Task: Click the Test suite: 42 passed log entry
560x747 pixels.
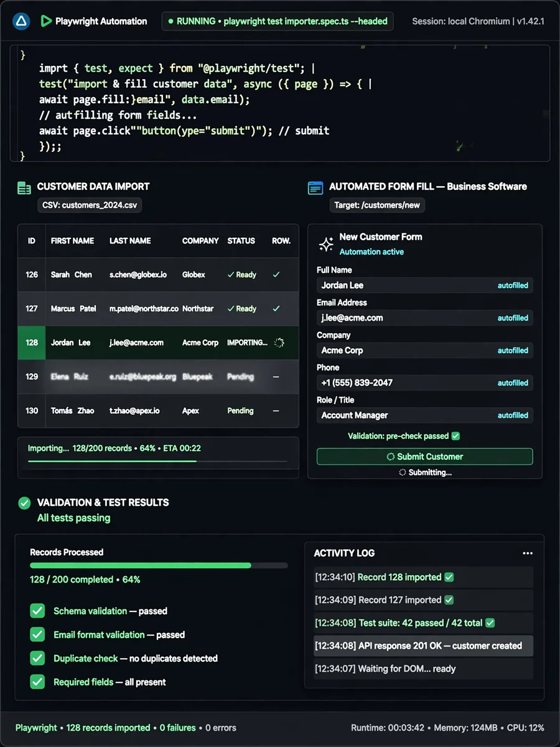Action: (x=424, y=622)
